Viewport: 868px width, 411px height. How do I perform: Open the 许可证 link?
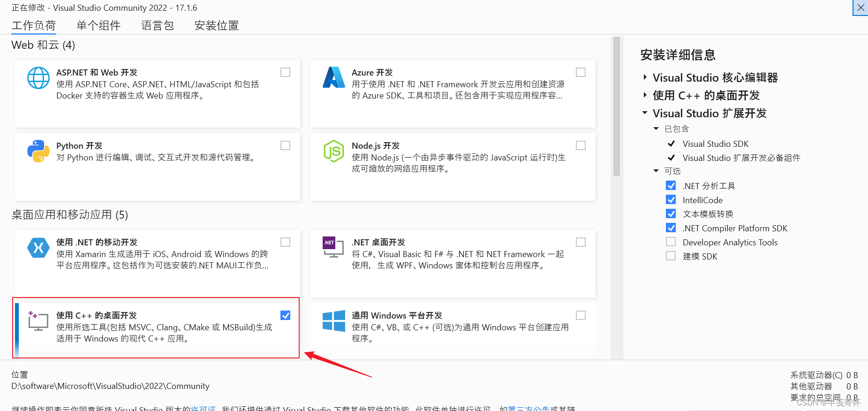point(203,408)
